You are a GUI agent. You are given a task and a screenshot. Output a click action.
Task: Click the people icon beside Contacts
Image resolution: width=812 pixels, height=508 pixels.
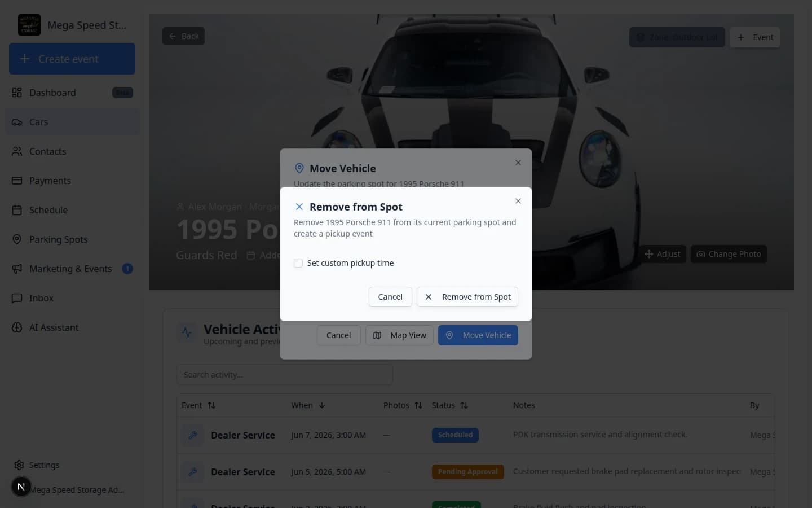coord(17,151)
